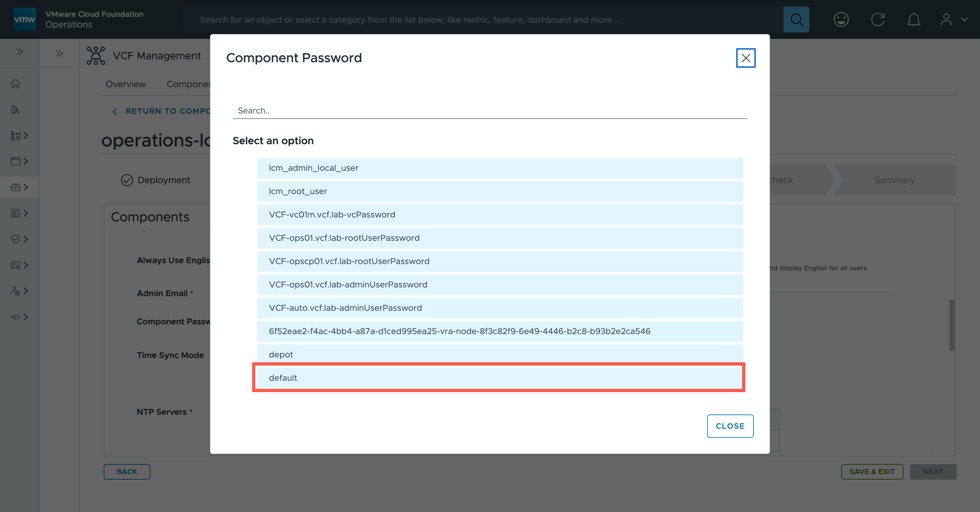Close the Component Password dialog with X
The height and width of the screenshot is (512, 980).
(x=745, y=58)
